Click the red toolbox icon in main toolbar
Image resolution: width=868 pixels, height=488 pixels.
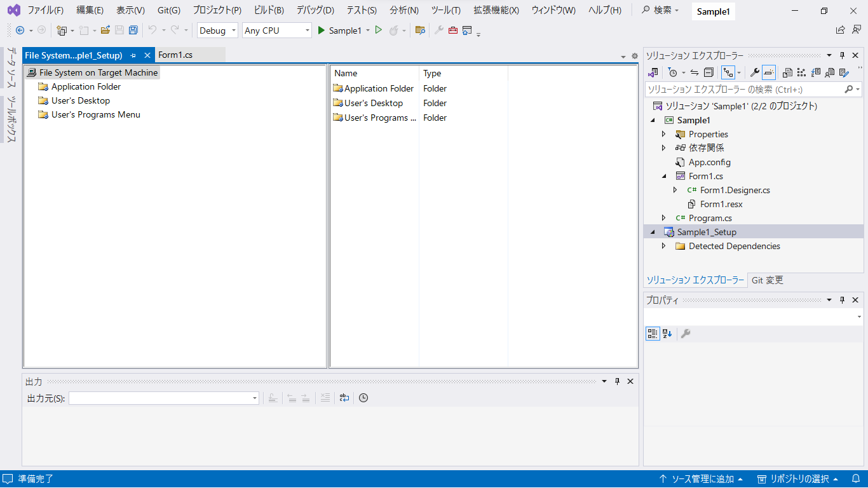coord(453,30)
